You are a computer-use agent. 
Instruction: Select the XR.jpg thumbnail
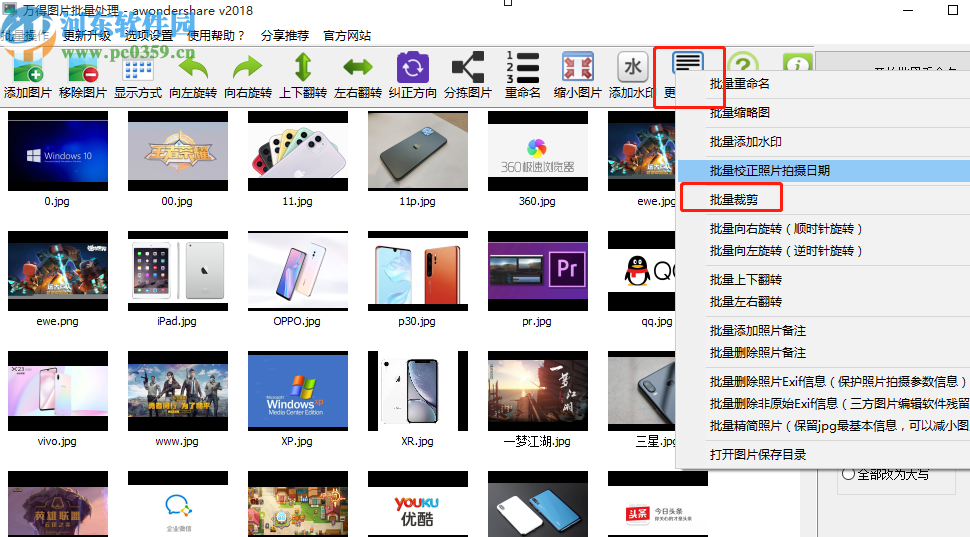[x=418, y=391]
